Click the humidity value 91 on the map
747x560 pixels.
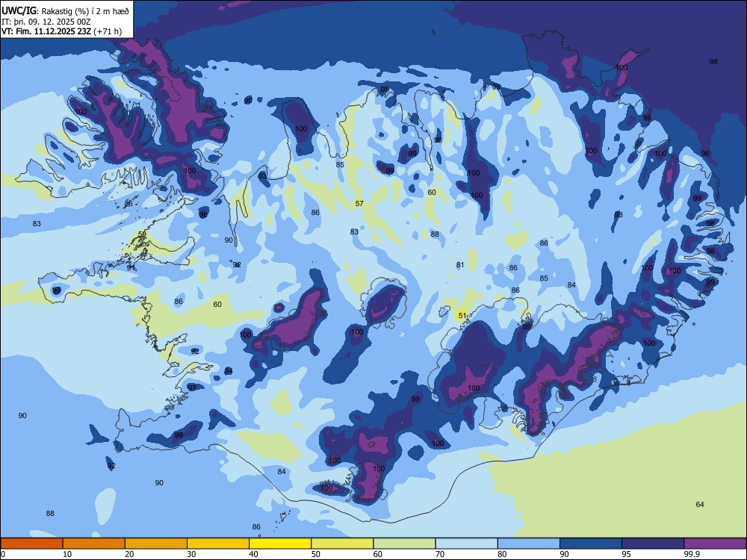click(131, 267)
